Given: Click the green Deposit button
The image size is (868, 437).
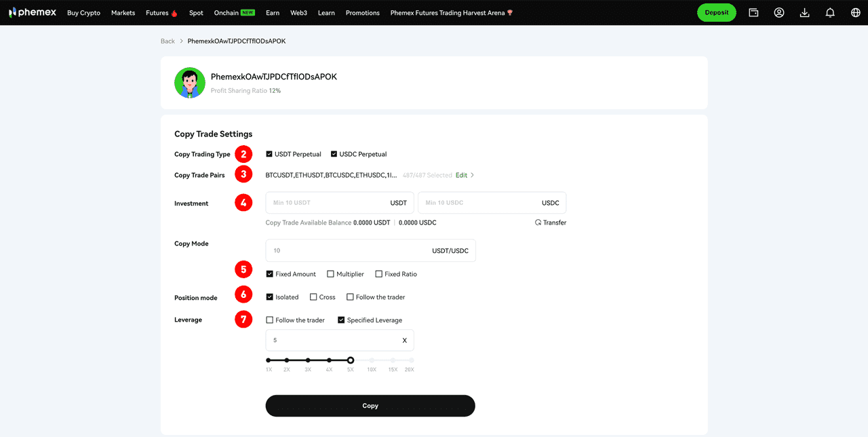Looking at the screenshot, I should (716, 13).
